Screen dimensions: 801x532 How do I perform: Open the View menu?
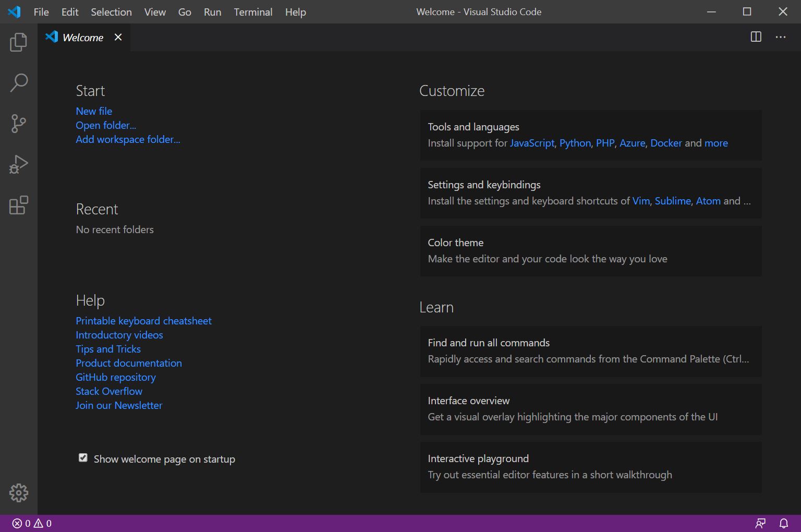(155, 12)
